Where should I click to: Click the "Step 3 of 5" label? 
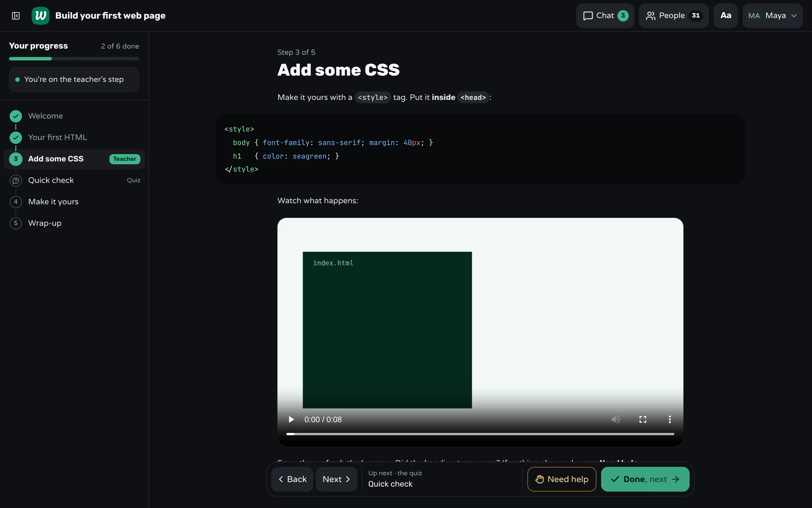296,52
